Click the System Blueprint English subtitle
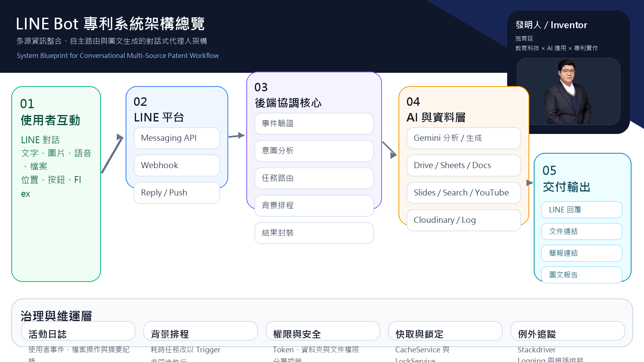 [118, 56]
